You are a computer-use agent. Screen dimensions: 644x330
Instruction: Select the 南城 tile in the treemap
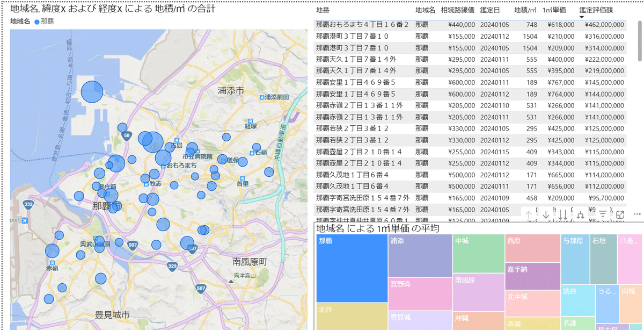coord(631,304)
